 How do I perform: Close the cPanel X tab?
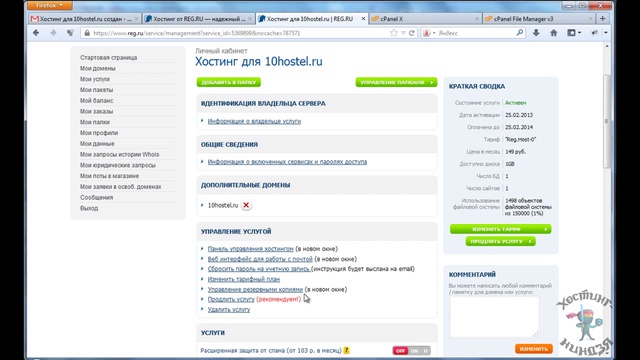[x=477, y=19]
